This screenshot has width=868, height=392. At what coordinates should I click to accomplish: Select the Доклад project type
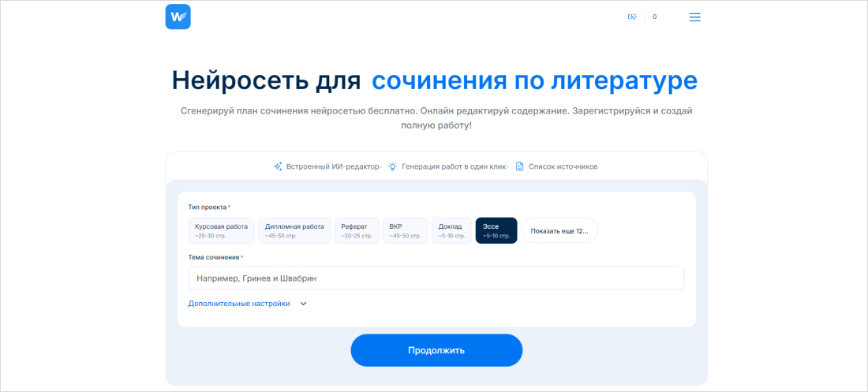[451, 230]
